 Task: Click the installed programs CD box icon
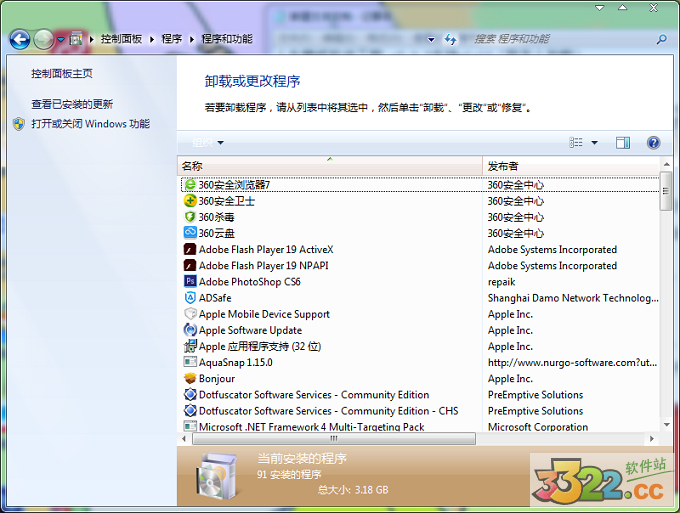tap(216, 476)
